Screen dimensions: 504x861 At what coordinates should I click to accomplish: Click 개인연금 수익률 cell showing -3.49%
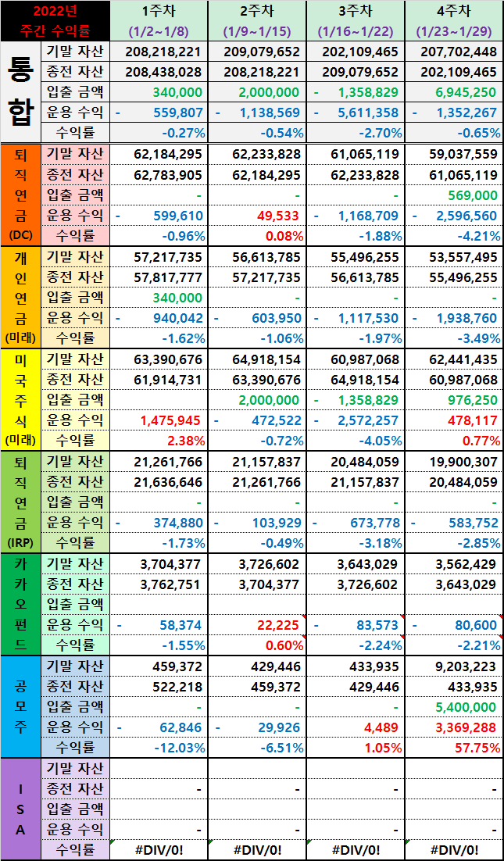pos(454,339)
